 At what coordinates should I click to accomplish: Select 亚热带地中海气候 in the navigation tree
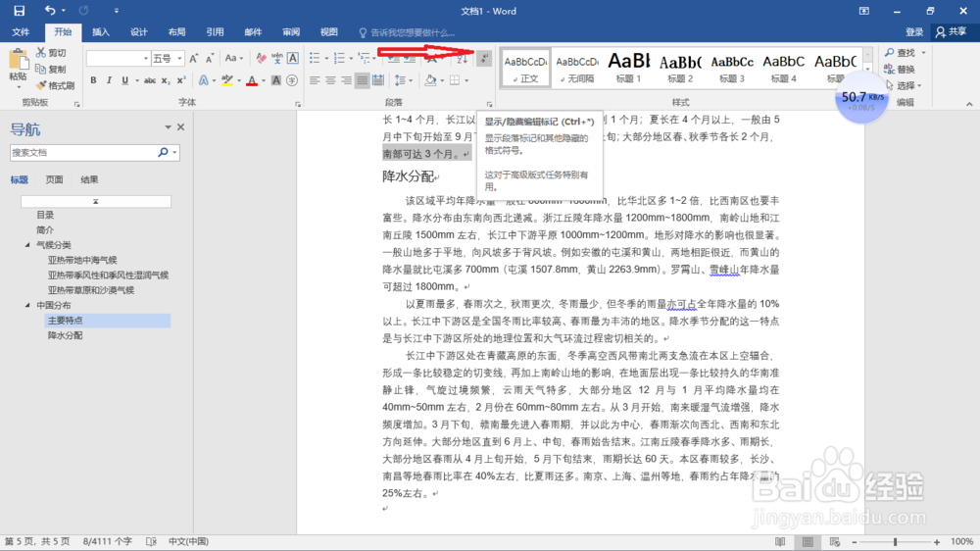coord(82,260)
